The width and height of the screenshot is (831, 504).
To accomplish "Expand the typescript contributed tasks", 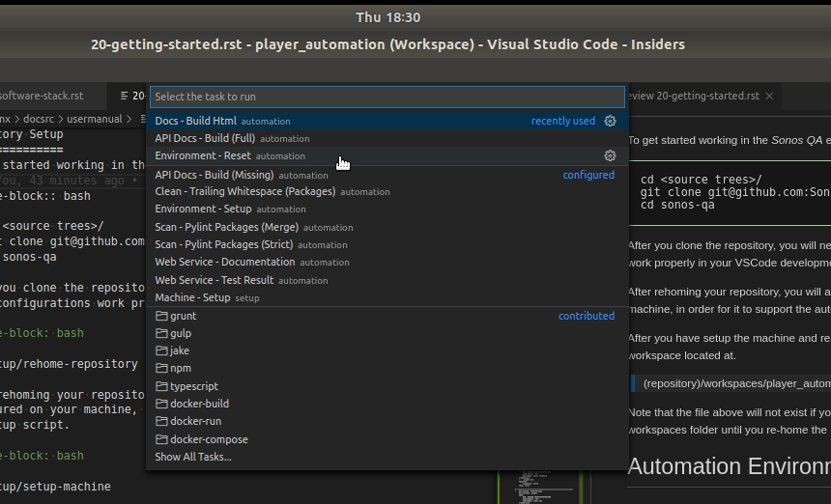I will click(x=196, y=386).
